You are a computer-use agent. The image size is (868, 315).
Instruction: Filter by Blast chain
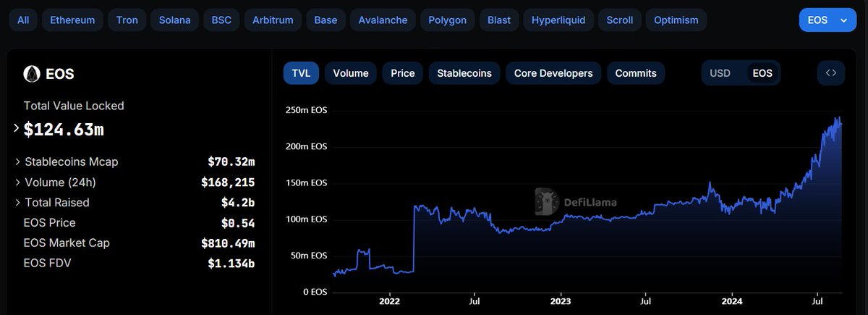(499, 20)
